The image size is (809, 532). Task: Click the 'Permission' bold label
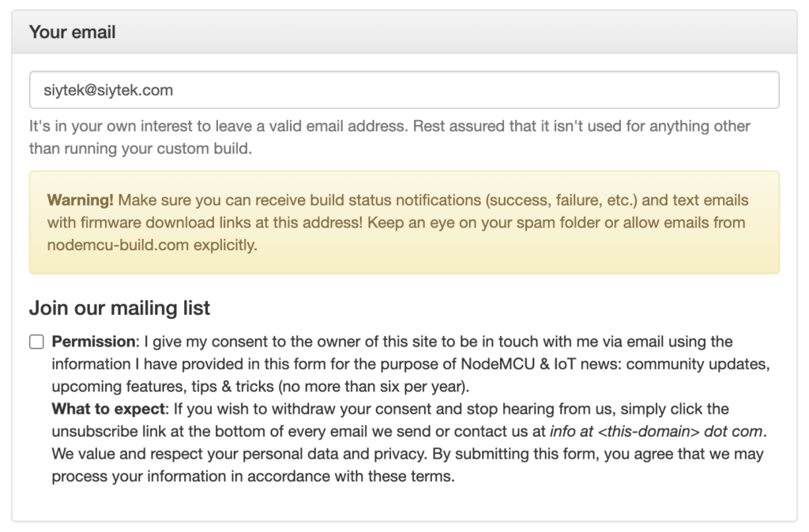pos(93,341)
